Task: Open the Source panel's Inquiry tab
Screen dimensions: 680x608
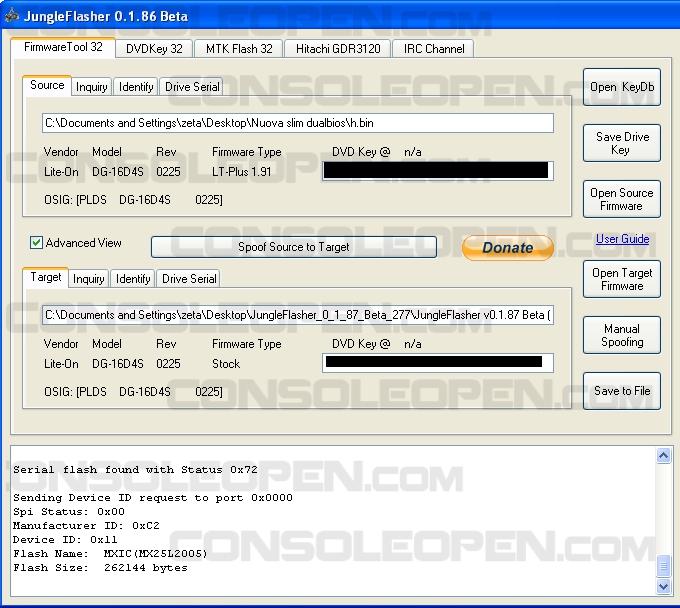Action: pyautogui.click(x=92, y=87)
